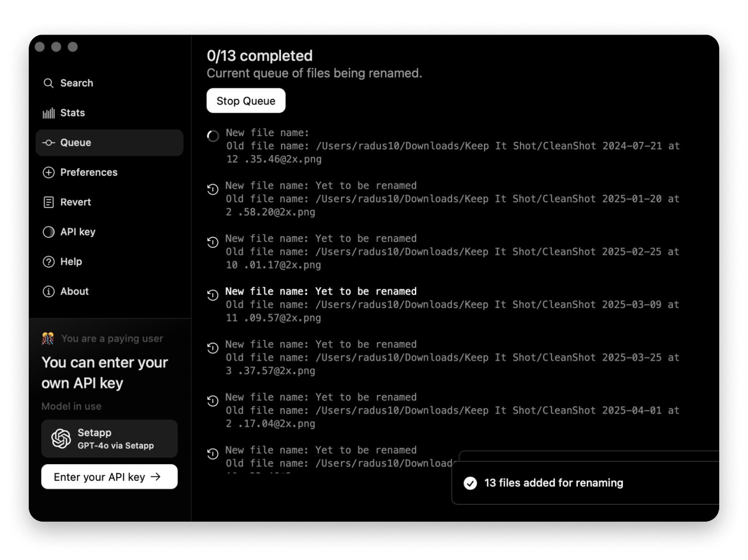Click the About info icon
Screen dimensions: 748x560
(x=48, y=292)
